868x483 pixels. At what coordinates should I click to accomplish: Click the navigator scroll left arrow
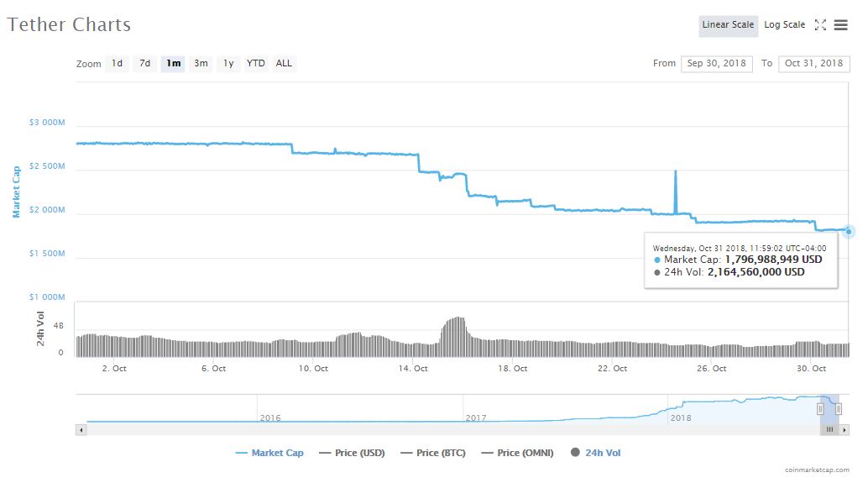click(81, 430)
